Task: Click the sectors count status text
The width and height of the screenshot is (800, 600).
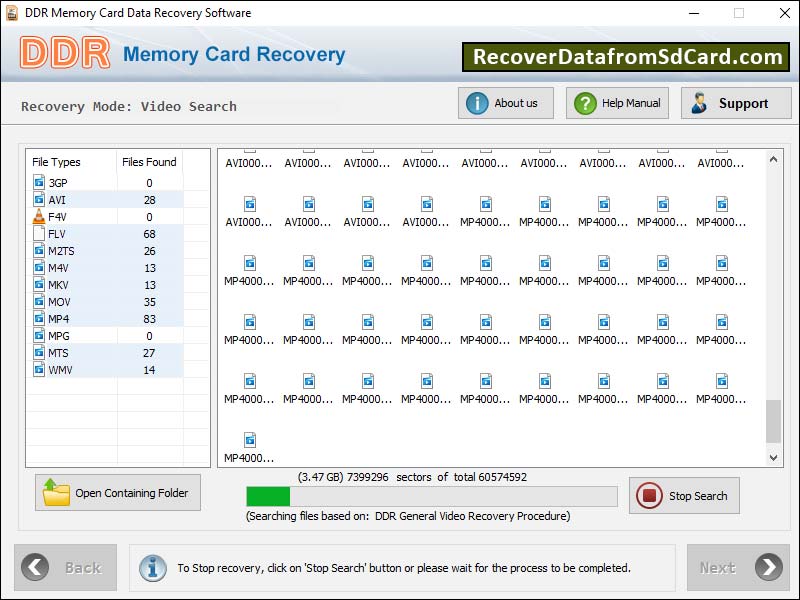Action: (412, 477)
